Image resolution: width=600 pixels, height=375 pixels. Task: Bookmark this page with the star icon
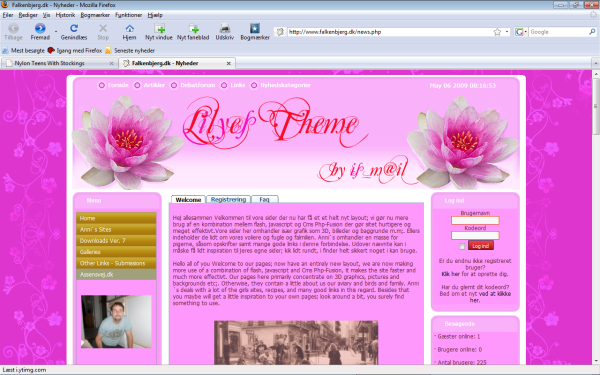[497, 32]
